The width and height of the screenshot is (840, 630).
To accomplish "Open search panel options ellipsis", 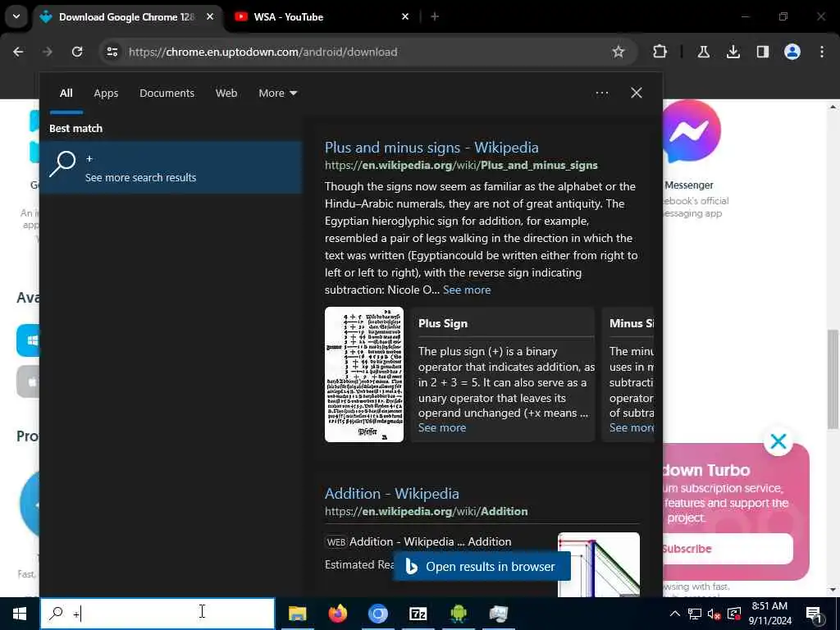I will [601, 94].
